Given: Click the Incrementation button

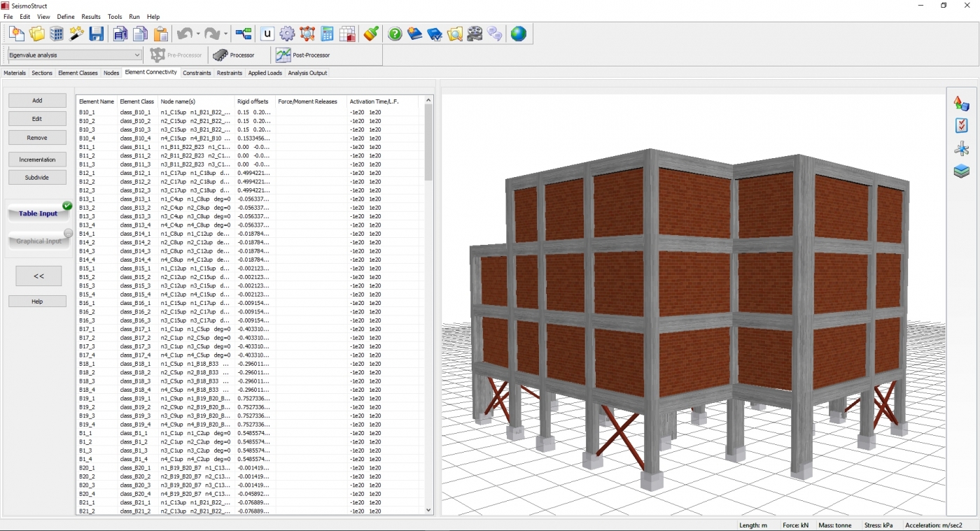Looking at the screenshot, I should pyautogui.click(x=37, y=160).
